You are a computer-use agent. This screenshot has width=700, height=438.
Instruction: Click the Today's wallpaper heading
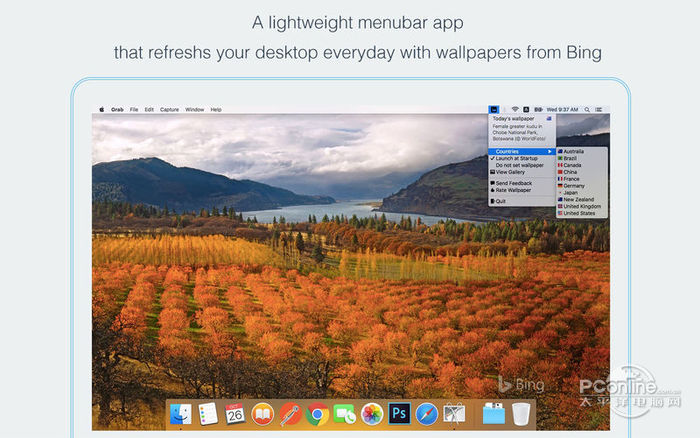(513, 119)
